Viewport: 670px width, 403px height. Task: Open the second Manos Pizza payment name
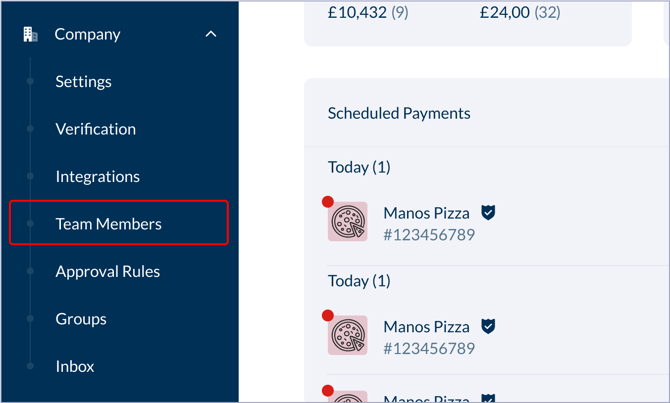click(426, 327)
